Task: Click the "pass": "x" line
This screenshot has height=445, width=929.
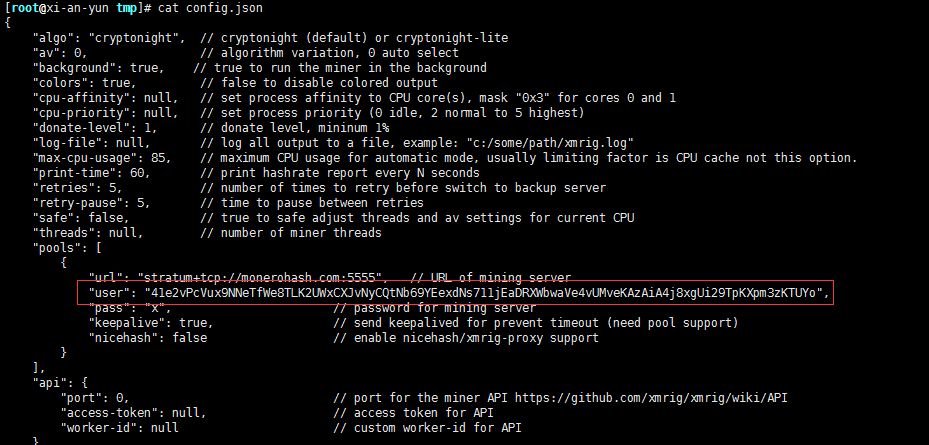Action: tap(130, 308)
